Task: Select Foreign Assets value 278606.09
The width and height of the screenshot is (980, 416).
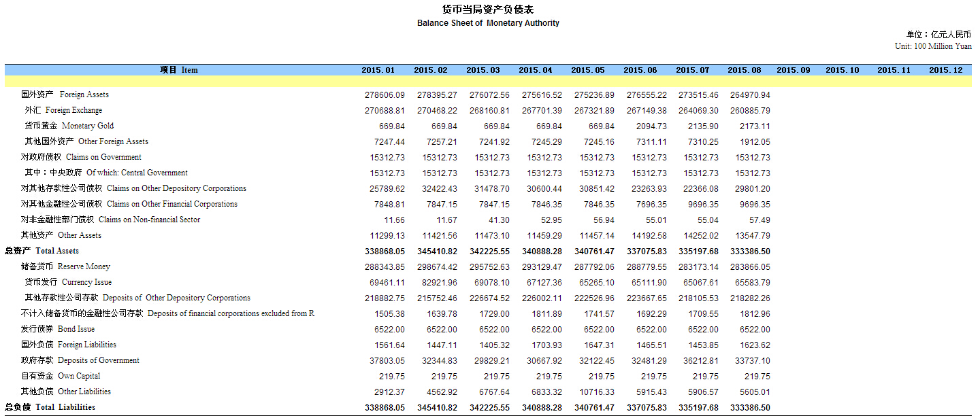Action: pyautogui.click(x=385, y=95)
